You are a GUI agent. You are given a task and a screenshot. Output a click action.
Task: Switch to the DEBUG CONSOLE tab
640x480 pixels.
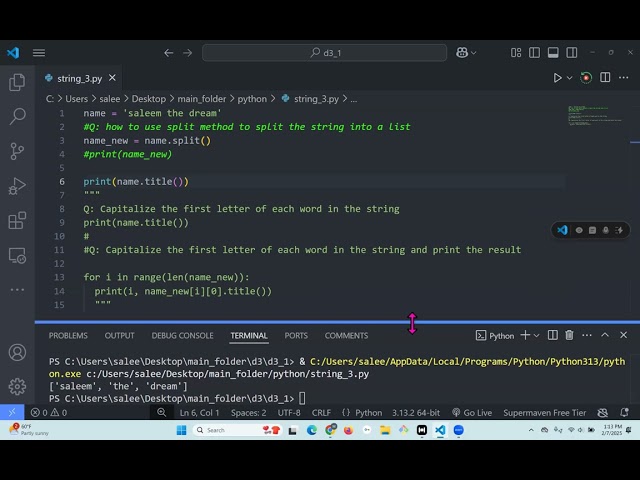182,336
